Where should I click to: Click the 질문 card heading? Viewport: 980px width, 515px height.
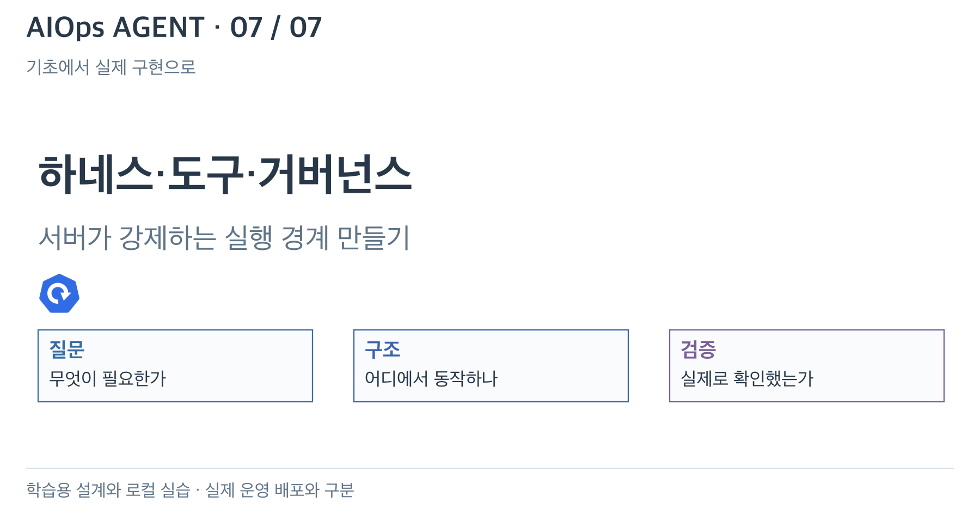(x=67, y=349)
